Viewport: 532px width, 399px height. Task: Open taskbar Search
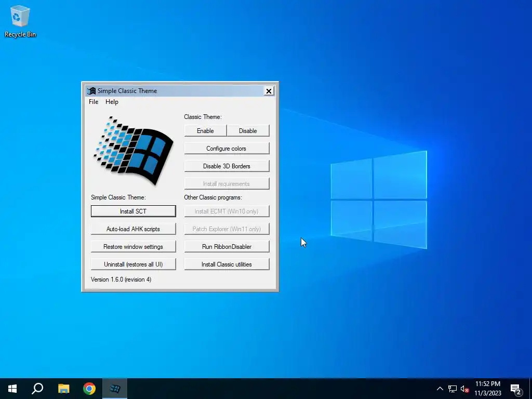(37, 389)
